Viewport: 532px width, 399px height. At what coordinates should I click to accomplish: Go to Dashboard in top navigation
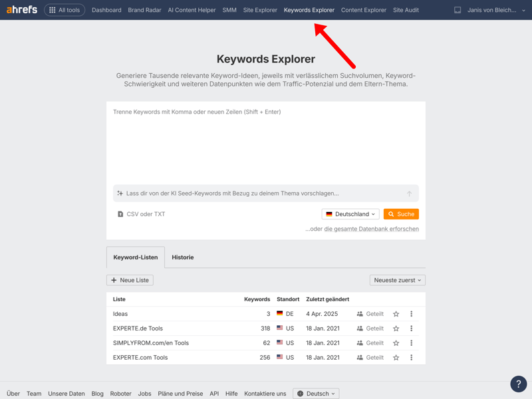[x=106, y=10]
